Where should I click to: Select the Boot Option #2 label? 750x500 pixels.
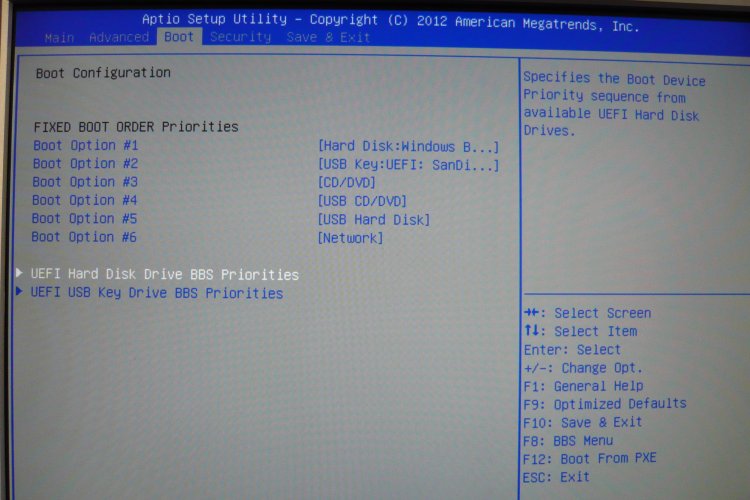(86, 164)
